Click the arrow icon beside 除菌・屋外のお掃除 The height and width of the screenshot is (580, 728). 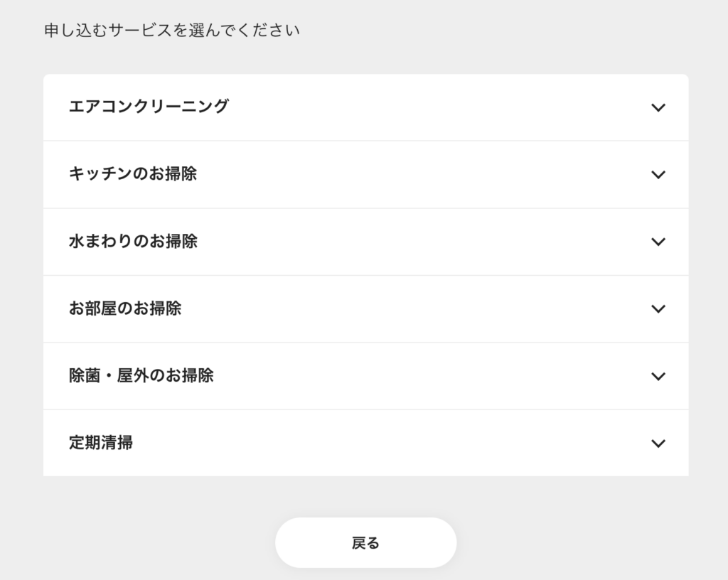point(658,376)
